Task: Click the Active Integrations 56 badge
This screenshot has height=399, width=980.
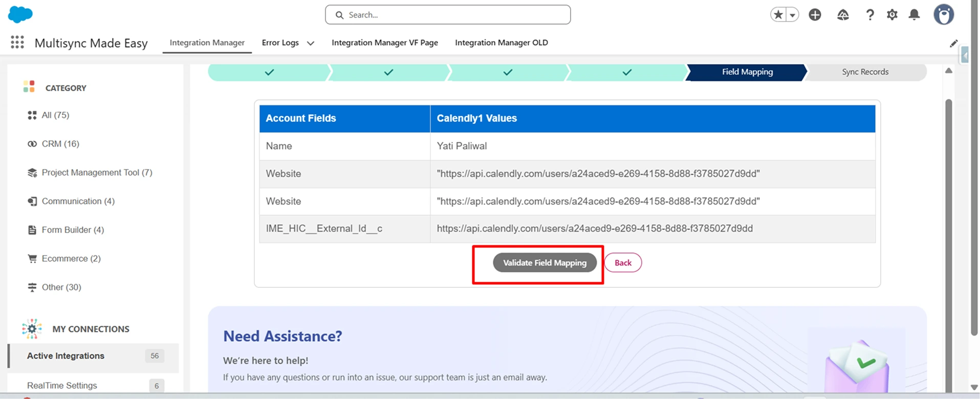Action: point(155,356)
